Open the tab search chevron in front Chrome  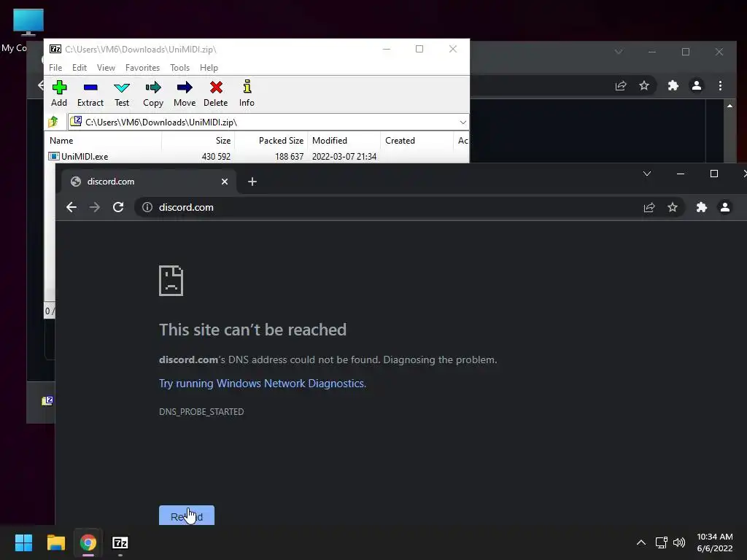click(x=646, y=174)
